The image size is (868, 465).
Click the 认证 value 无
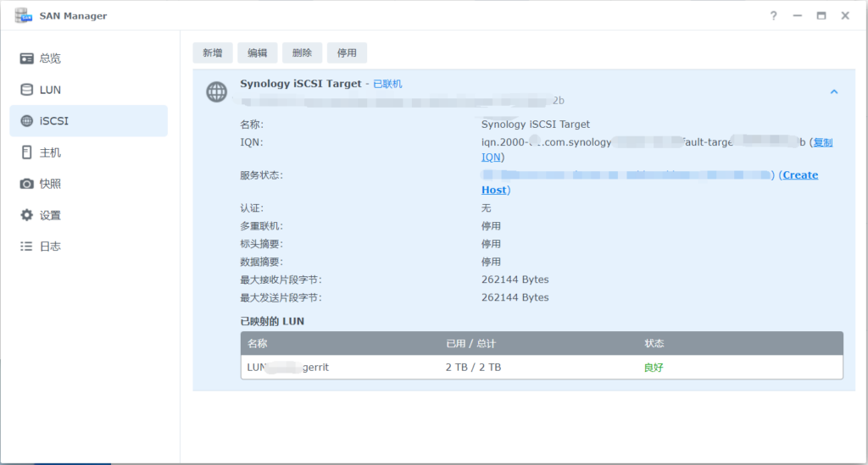[x=486, y=208]
